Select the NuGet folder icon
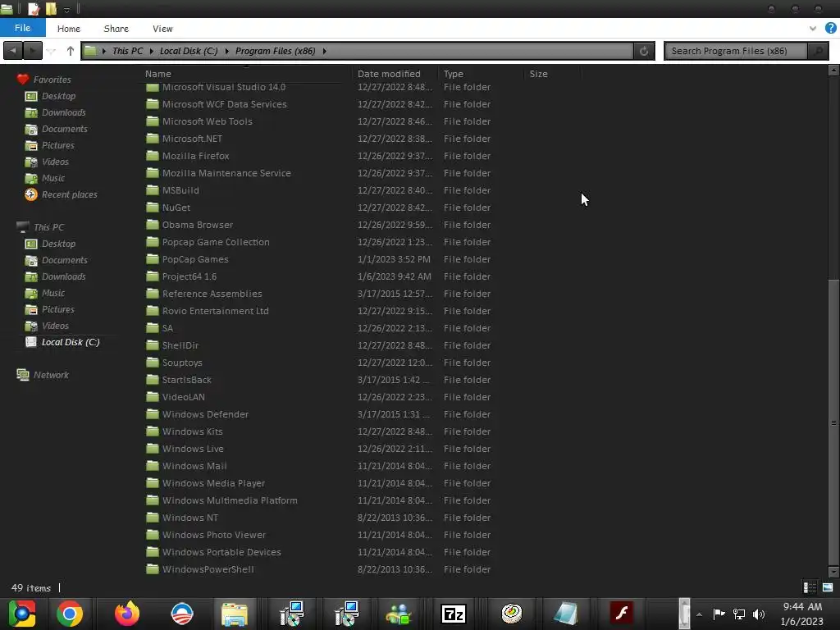Screen dimensions: 840x630 (x=153, y=208)
